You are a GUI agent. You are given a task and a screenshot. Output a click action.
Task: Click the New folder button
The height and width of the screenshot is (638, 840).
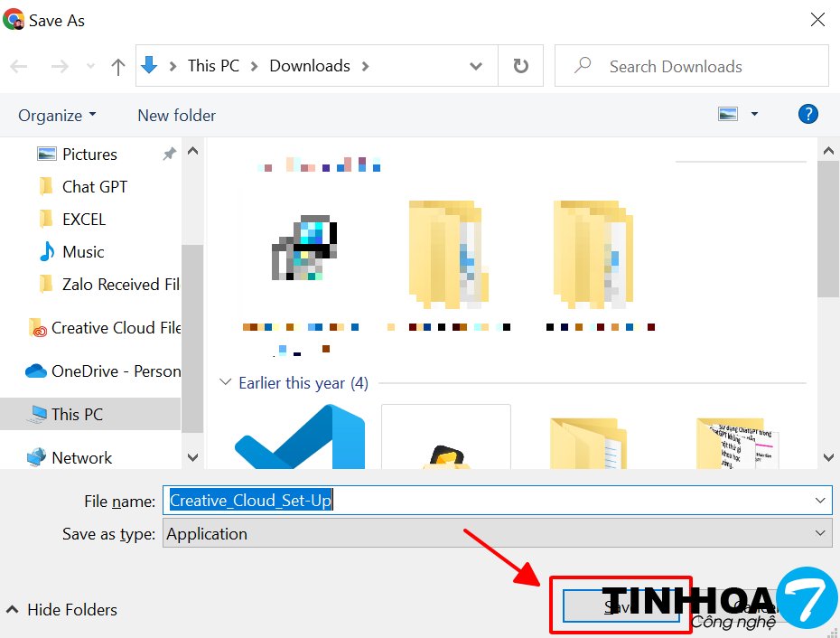(176, 116)
